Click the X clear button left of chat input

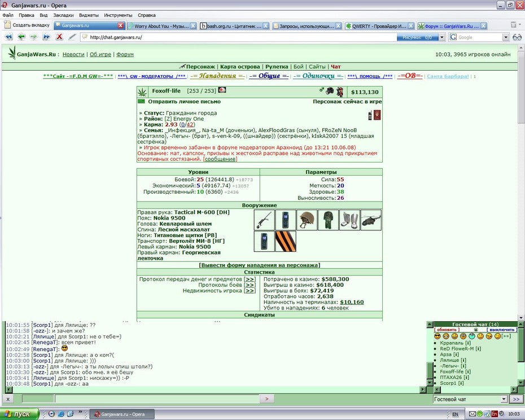tap(8, 399)
